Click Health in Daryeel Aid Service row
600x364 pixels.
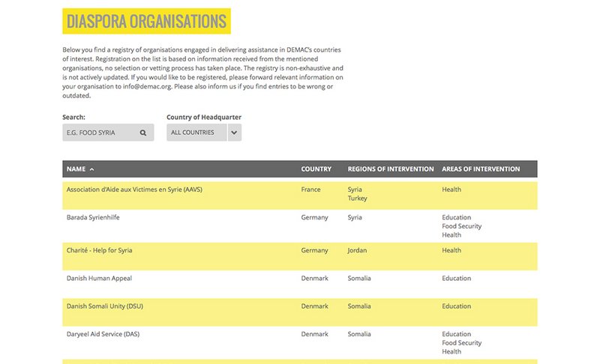click(x=451, y=351)
